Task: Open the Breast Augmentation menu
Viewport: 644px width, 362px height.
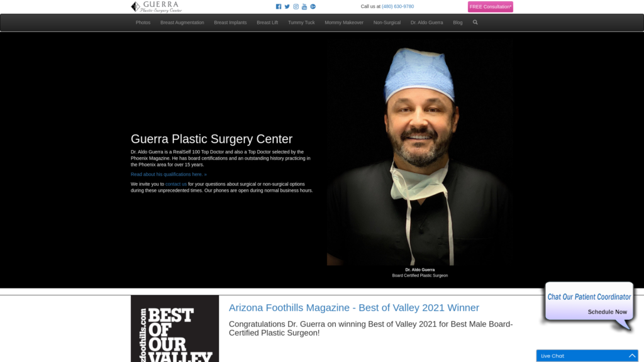Action: (x=182, y=23)
